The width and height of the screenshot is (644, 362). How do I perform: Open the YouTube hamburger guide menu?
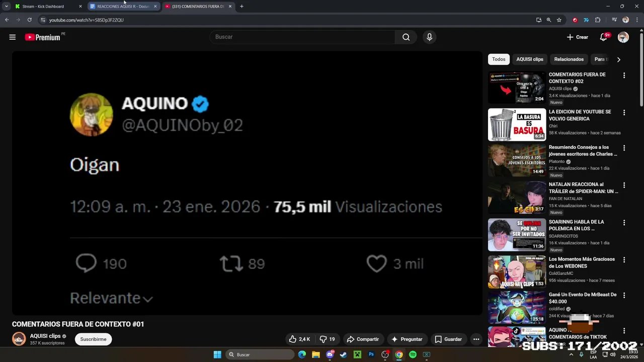point(13,37)
